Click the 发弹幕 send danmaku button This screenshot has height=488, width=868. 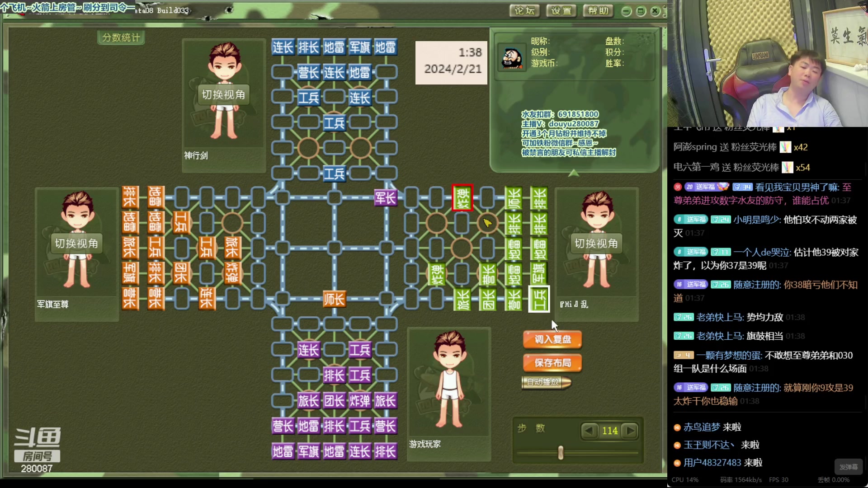[x=848, y=467]
